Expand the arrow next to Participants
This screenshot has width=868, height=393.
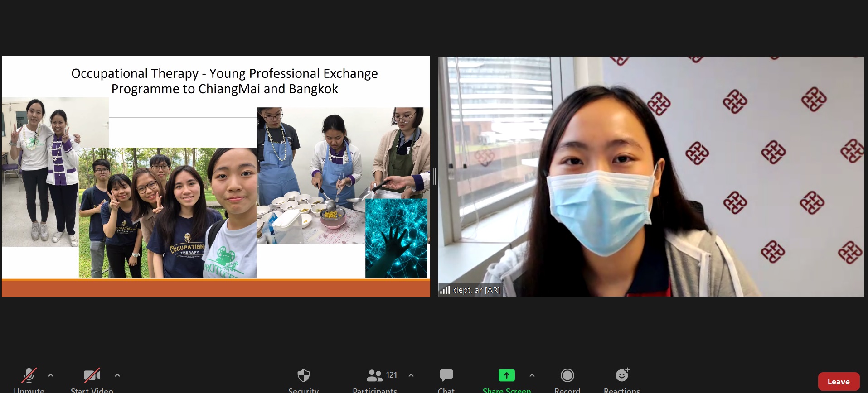click(x=411, y=375)
